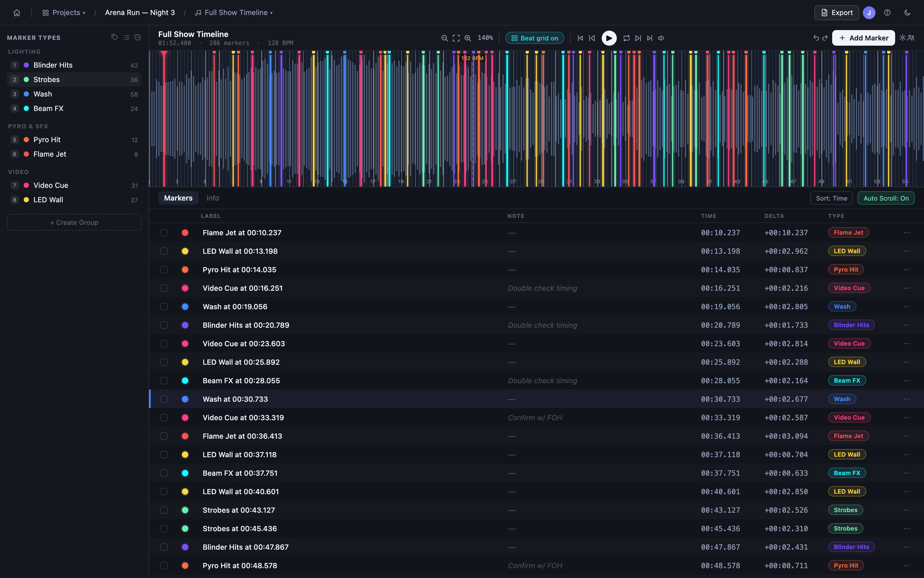
Task: Check the Flame Jet at 00:10.237 row
Action: tap(164, 232)
